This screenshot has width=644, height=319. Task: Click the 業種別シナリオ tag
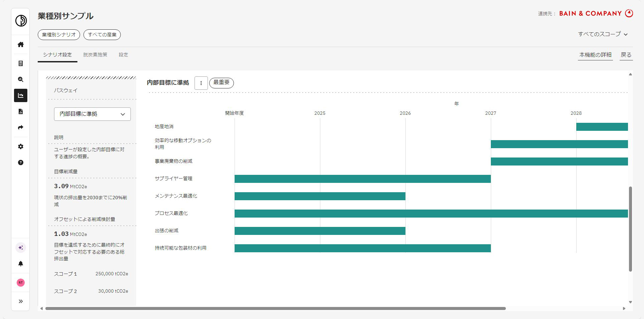tap(59, 35)
